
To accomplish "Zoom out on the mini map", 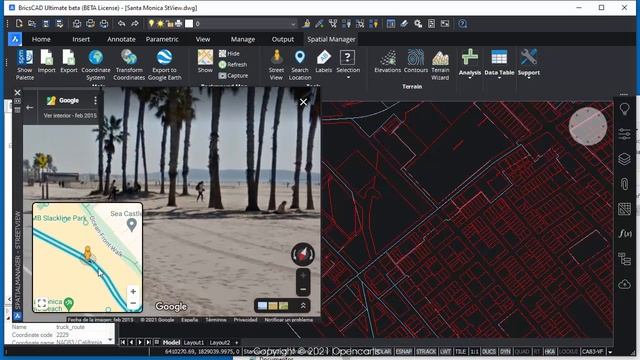I will [x=133, y=303].
